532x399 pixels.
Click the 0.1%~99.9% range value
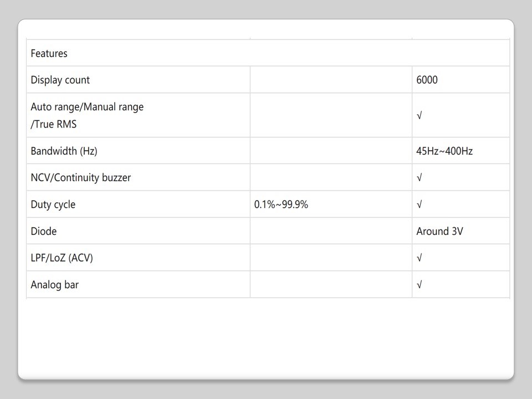point(281,204)
